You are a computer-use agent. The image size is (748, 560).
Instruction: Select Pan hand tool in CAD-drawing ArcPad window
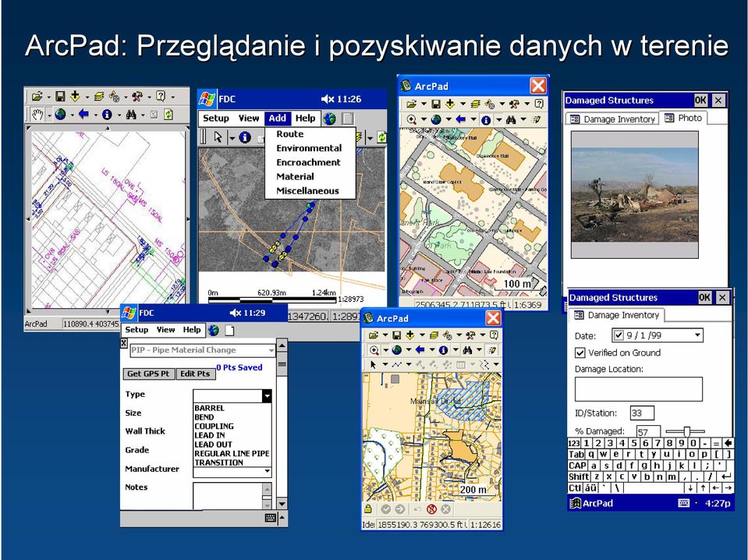pos(37,115)
